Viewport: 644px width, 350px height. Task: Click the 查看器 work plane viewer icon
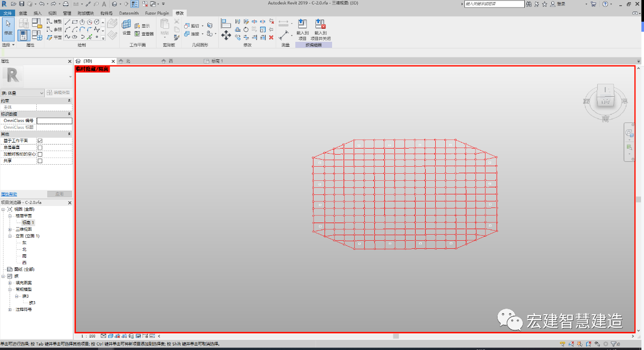point(144,34)
